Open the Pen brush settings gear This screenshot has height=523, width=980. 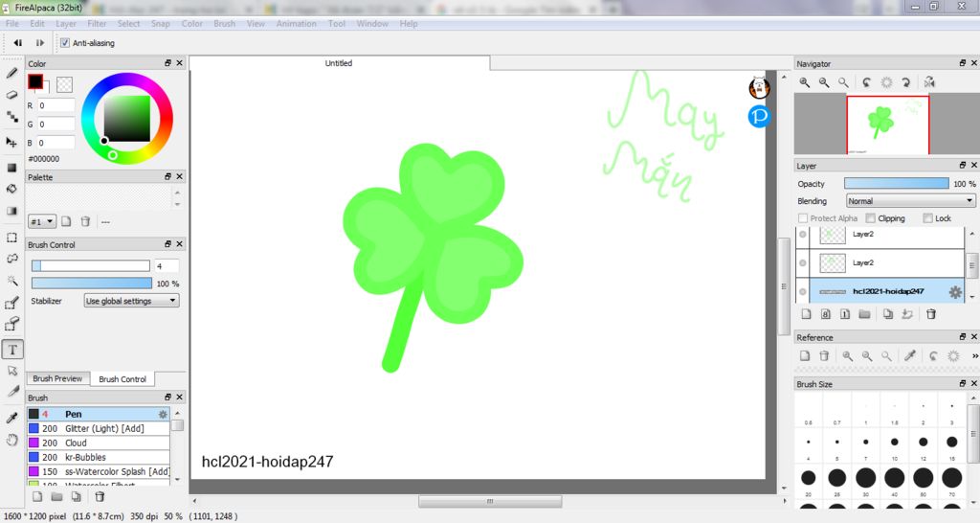[163, 414]
